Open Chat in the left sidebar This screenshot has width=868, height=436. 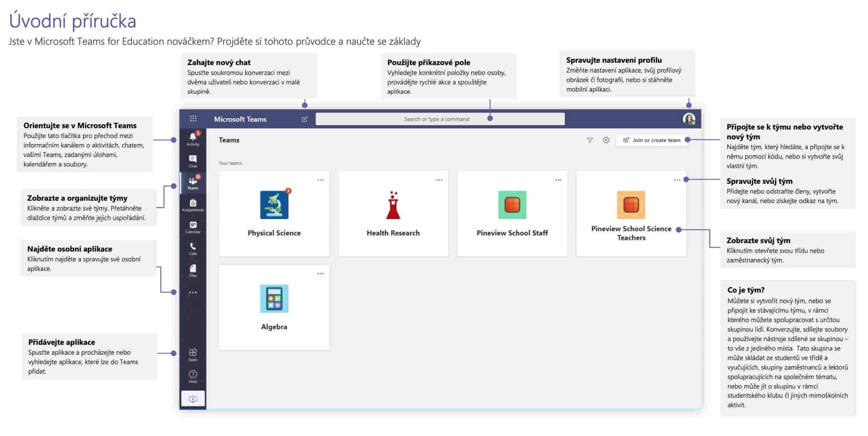[193, 161]
